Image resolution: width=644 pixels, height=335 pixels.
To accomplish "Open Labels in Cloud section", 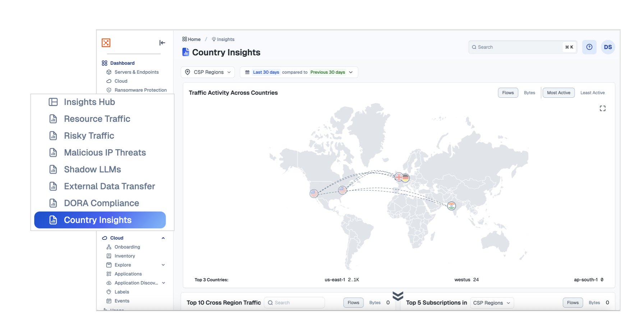I will point(122,292).
